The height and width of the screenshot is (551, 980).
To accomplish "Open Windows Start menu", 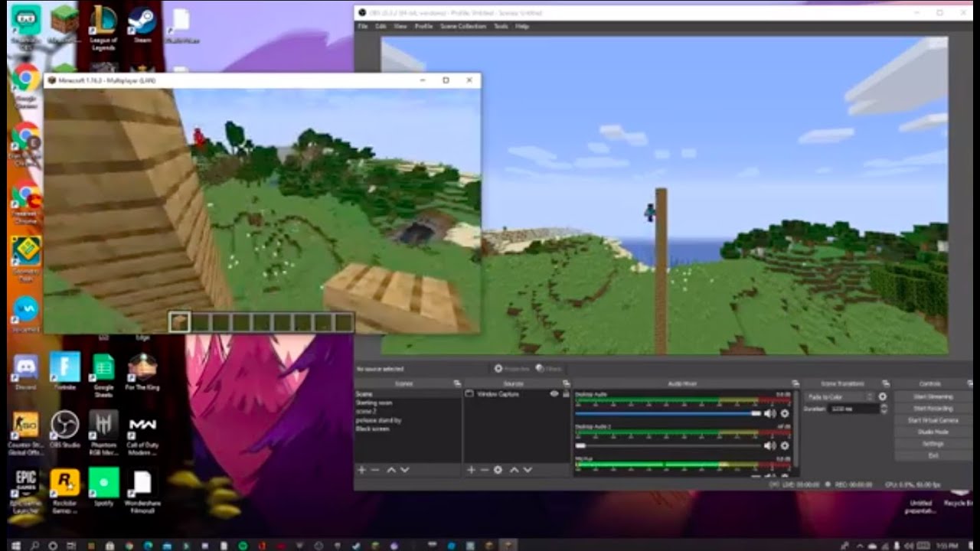I will (15, 545).
